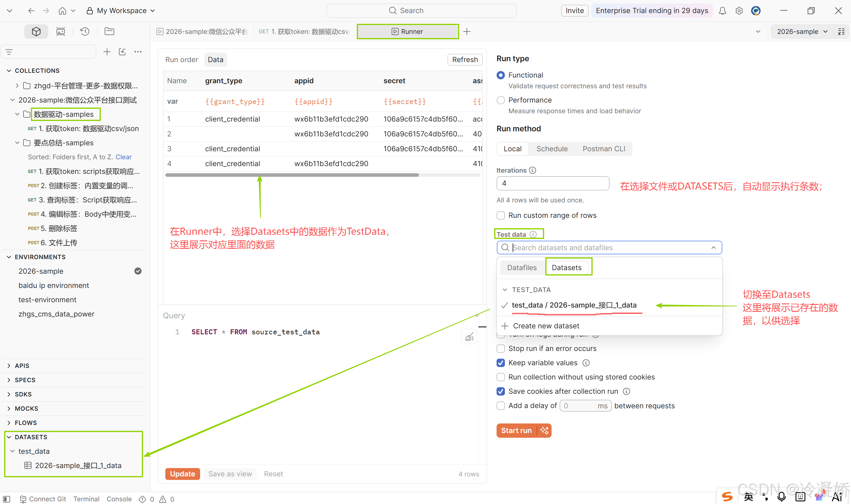The width and height of the screenshot is (851, 504).
Task: Click the AI sparkle icon on Start run
Action: pos(544,431)
